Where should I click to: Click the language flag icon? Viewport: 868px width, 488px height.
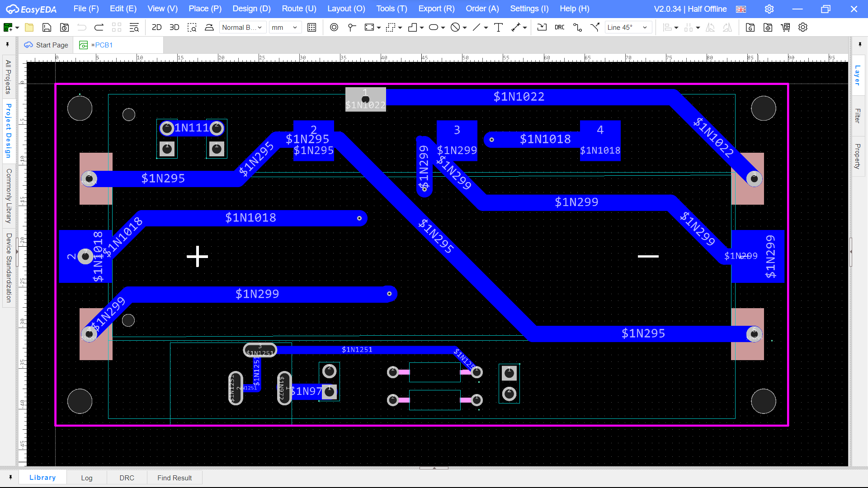(x=741, y=9)
